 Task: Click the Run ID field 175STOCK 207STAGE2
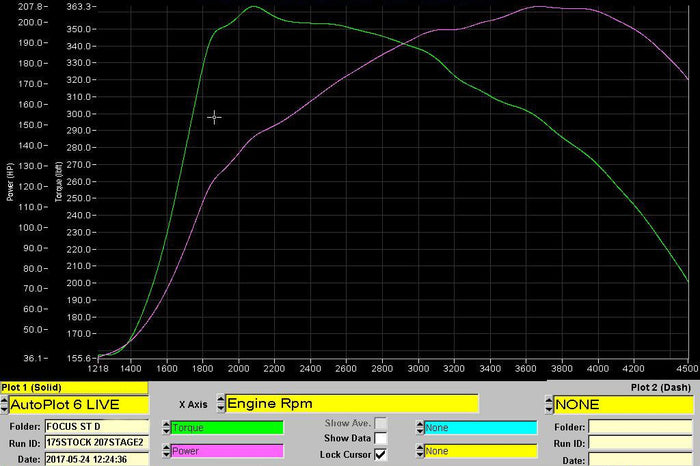click(x=96, y=442)
